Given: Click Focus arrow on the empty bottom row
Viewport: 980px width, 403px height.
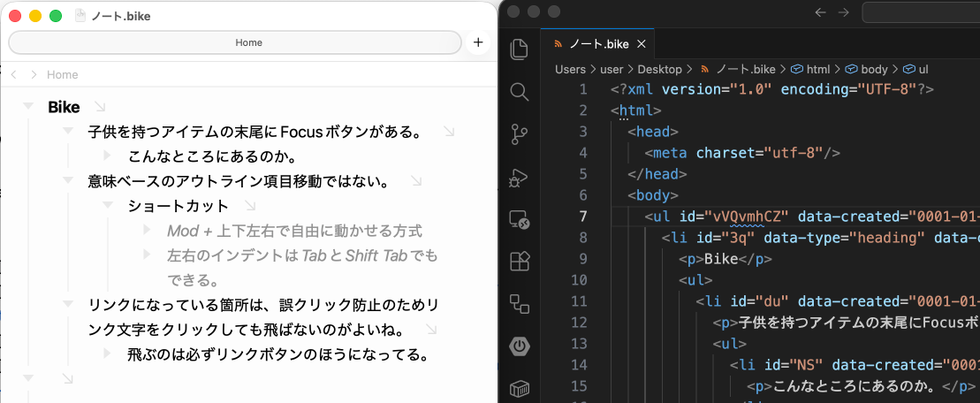Looking at the screenshot, I should (x=67, y=378).
